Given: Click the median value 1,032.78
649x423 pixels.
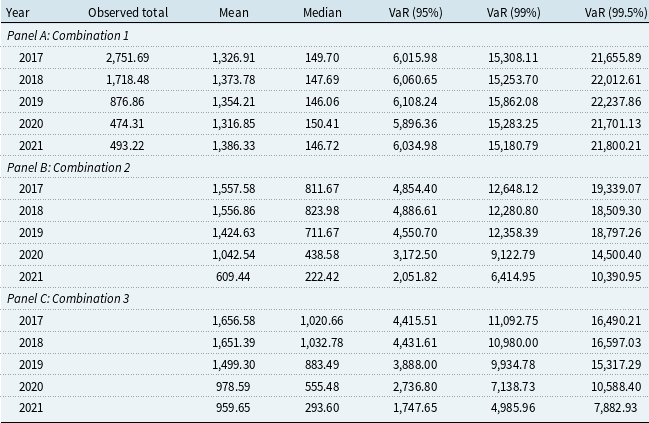Looking at the screenshot, I should pos(322,343).
